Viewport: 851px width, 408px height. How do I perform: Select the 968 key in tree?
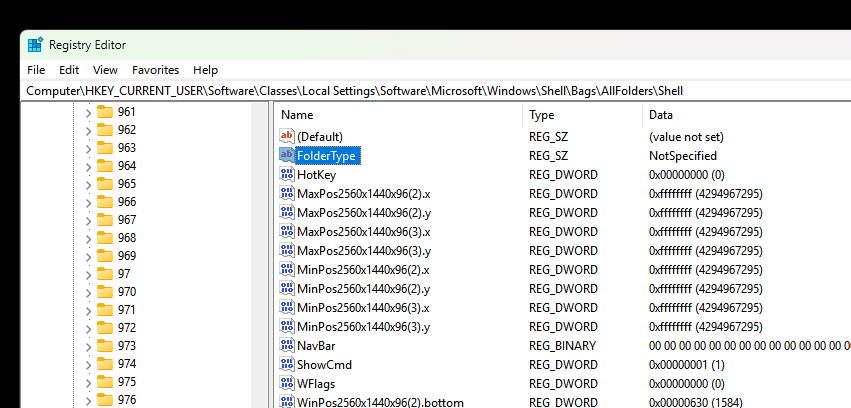127,238
